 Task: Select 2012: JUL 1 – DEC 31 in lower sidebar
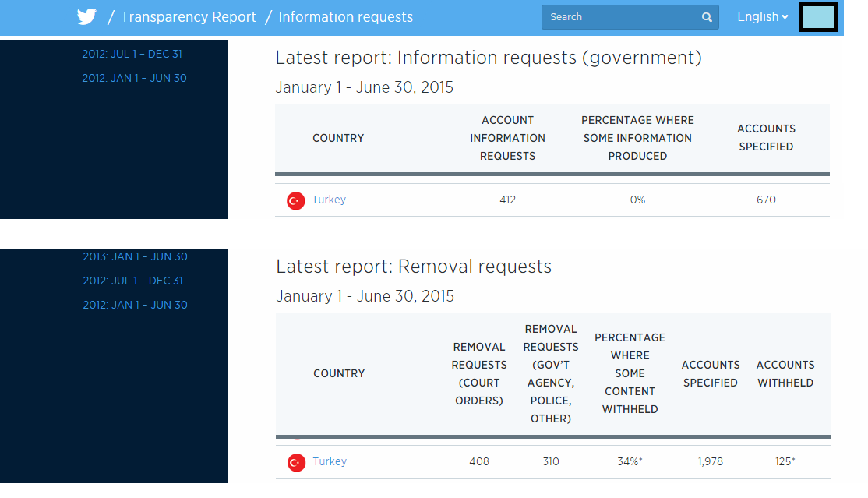click(x=133, y=281)
